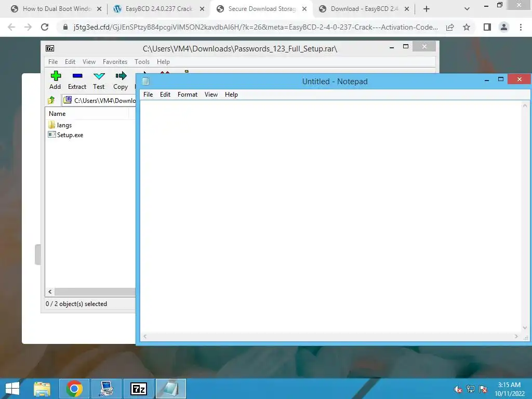Viewport: 532px width, 399px height.
Task: Click the Action Center flag icon
Action: pyautogui.click(x=483, y=389)
